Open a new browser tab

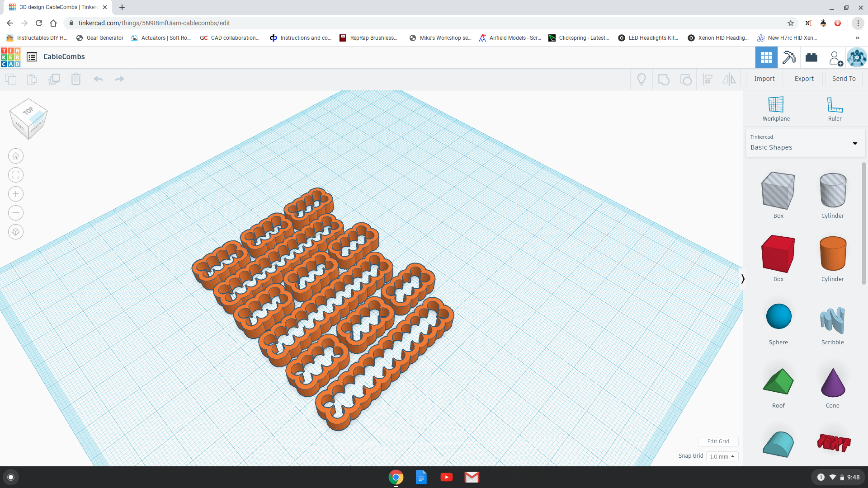[x=122, y=7]
